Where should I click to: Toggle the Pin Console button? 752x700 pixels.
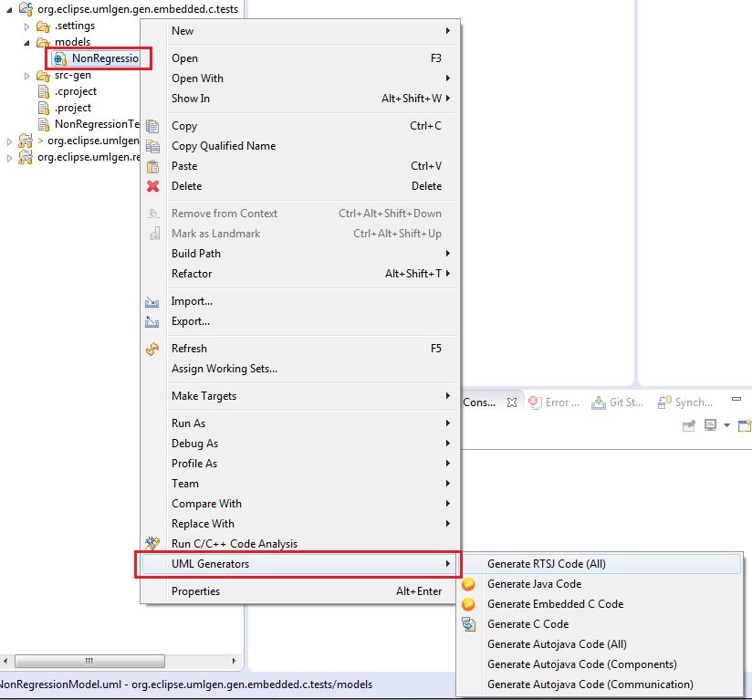(x=689, y=425)
